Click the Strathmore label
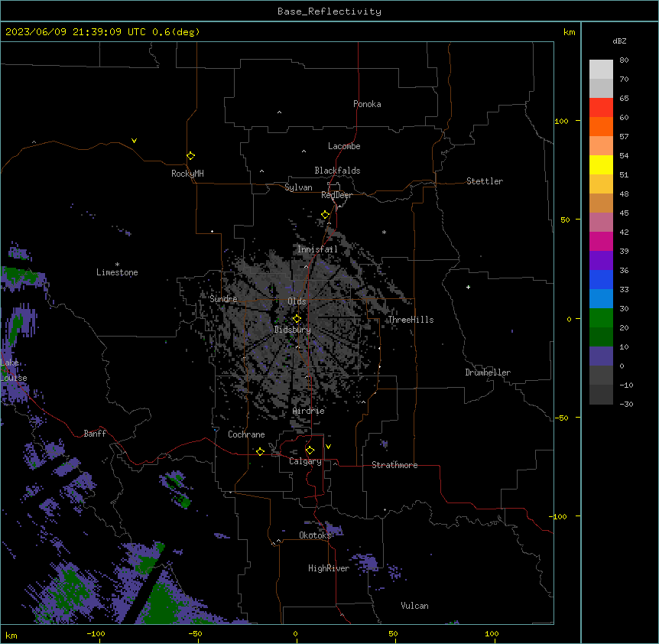 click(394, 465)
